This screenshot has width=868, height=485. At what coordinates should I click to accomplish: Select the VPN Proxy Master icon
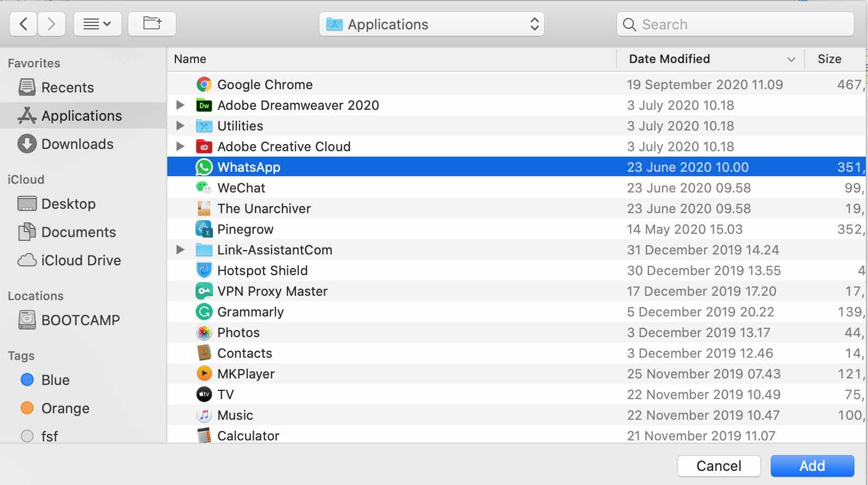[204, 291]
